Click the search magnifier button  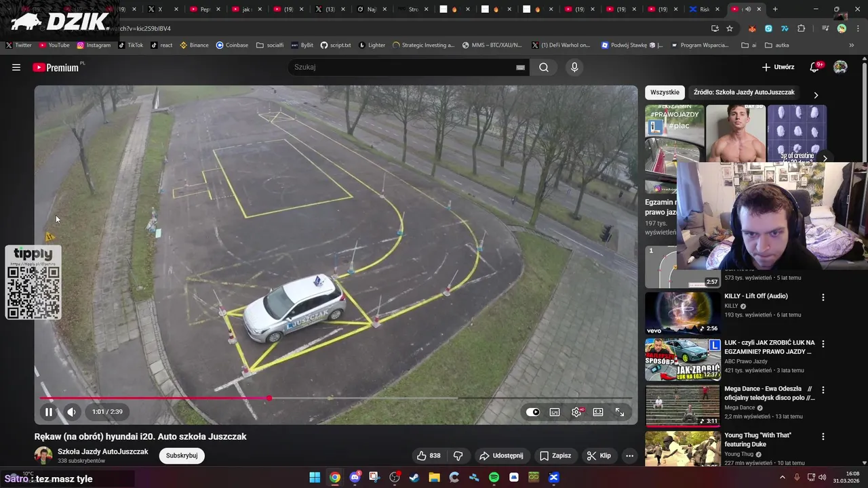pos(544,67)
